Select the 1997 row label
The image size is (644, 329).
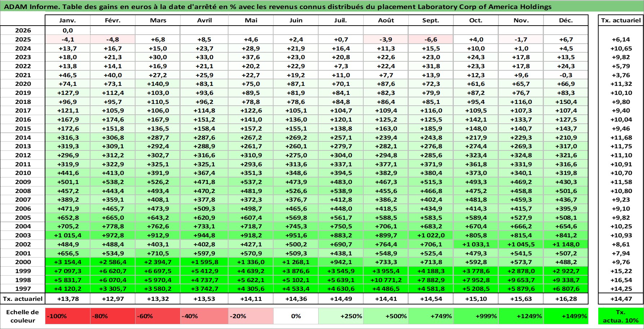(23, 289)
